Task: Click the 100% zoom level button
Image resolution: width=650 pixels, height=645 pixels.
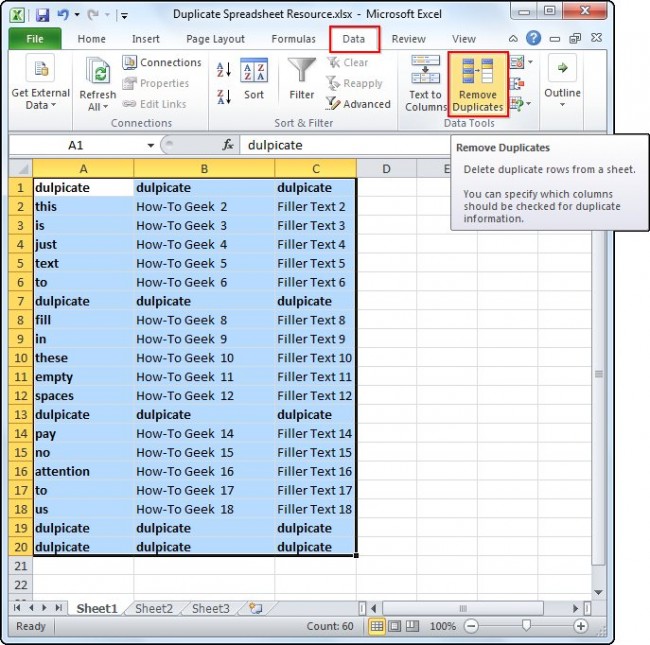Action: [442, 626]
